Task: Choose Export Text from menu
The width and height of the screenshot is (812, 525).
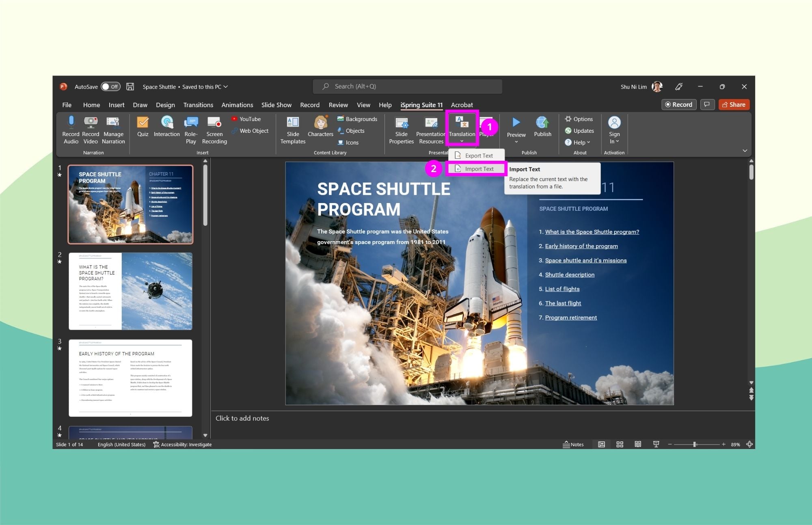Action: pyautogui.click(x=476, y=156)
